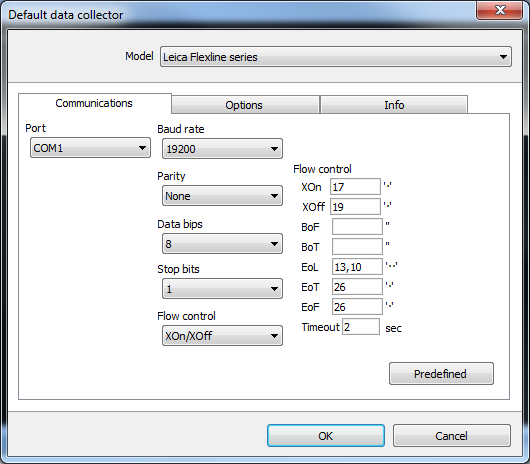Click the Parity label
The height and width of the screenshot is (464, 530).
pos(171,176)
